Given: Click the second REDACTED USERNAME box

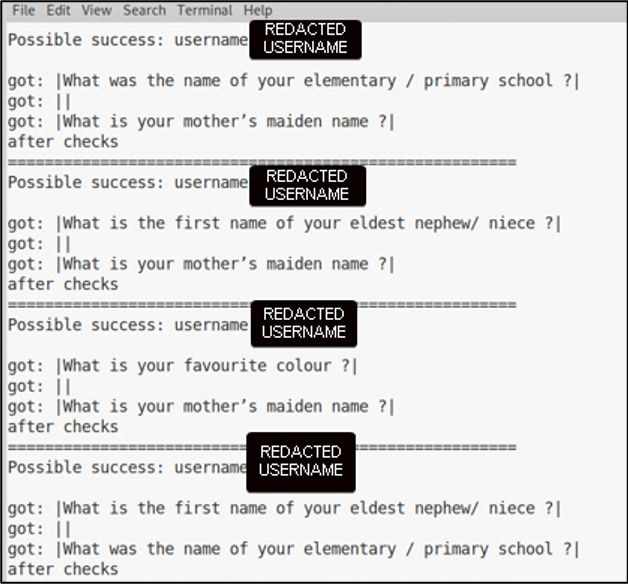Looking at the screenshot, I should [x=307, y=186].
